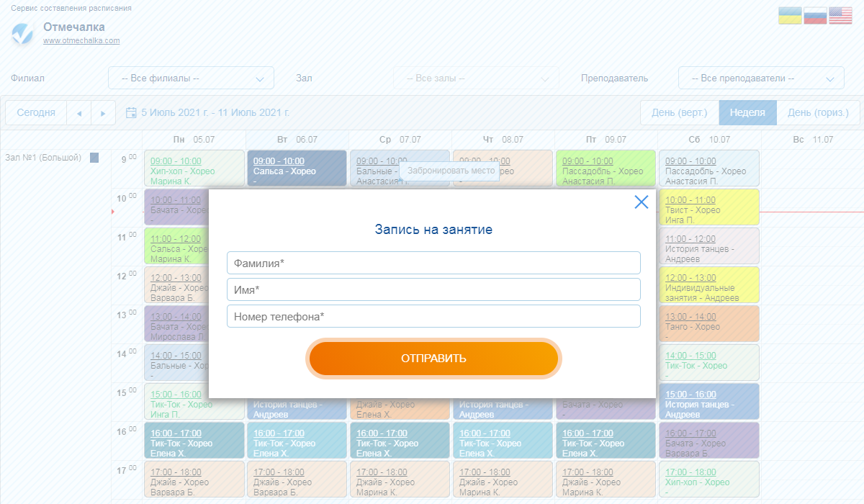This screenshot has width=864, height=504.
Task: Switch to День (верт.) view
Action: coord(679,113)
